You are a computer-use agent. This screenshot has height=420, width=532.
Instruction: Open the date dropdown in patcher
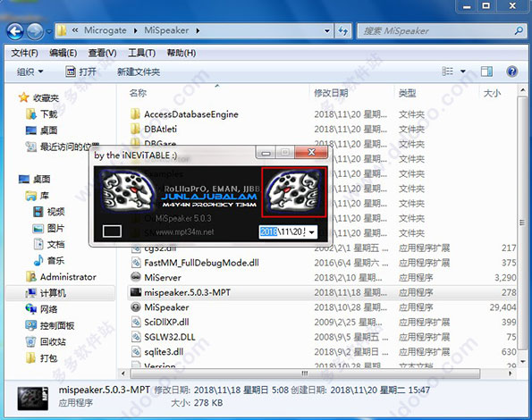pos(311,231)
